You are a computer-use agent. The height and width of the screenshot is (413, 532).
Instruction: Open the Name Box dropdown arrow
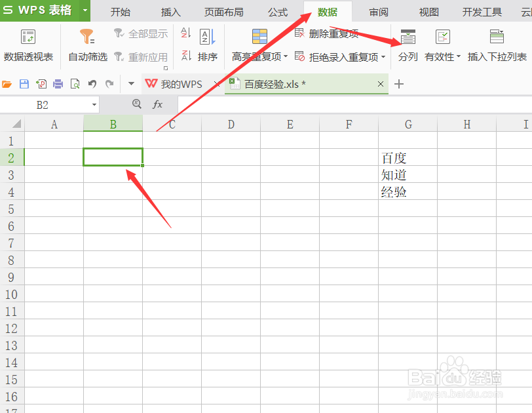[94, 104]
